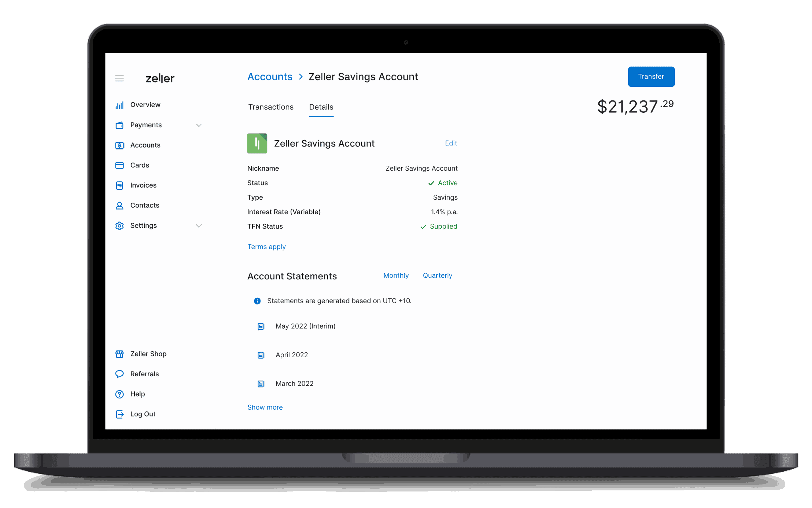This screenshot has height=508, width=812.
Task: Click the Savings type value
Action: [x=445, y=197]
